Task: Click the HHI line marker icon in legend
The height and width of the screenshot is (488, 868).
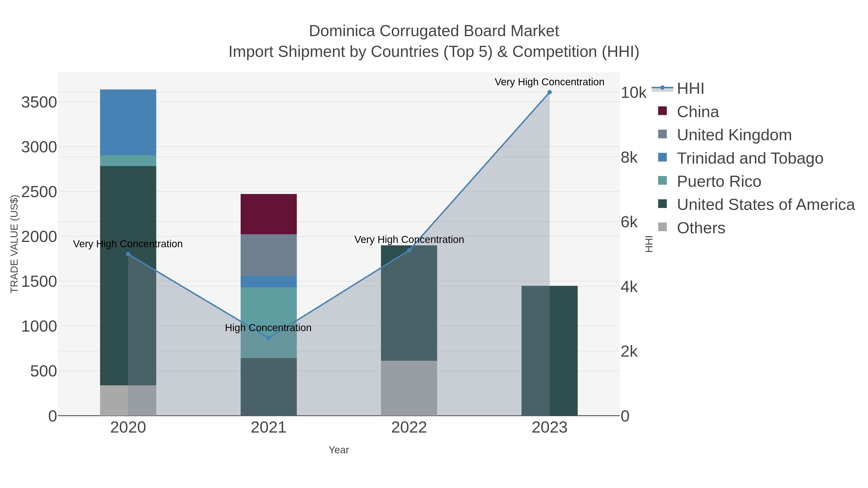Action: 663,88
